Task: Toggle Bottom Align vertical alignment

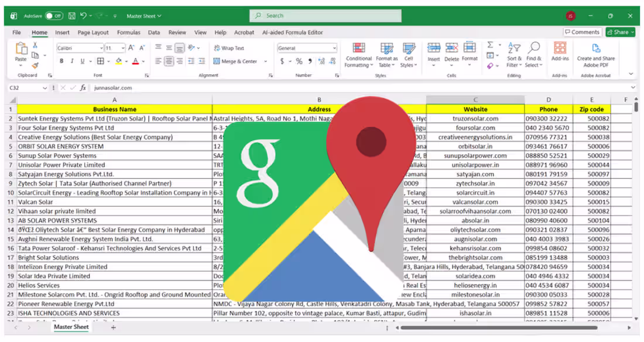Action: 180,48
